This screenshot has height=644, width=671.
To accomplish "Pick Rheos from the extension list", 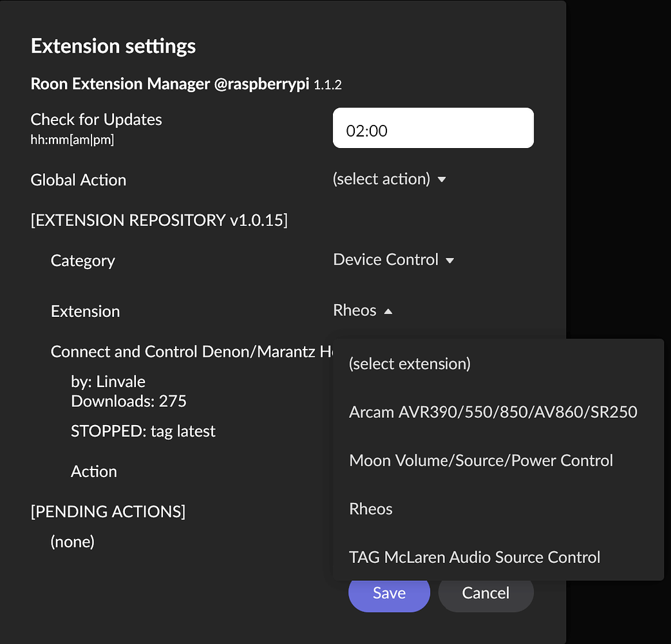I will tap(370, 508).
